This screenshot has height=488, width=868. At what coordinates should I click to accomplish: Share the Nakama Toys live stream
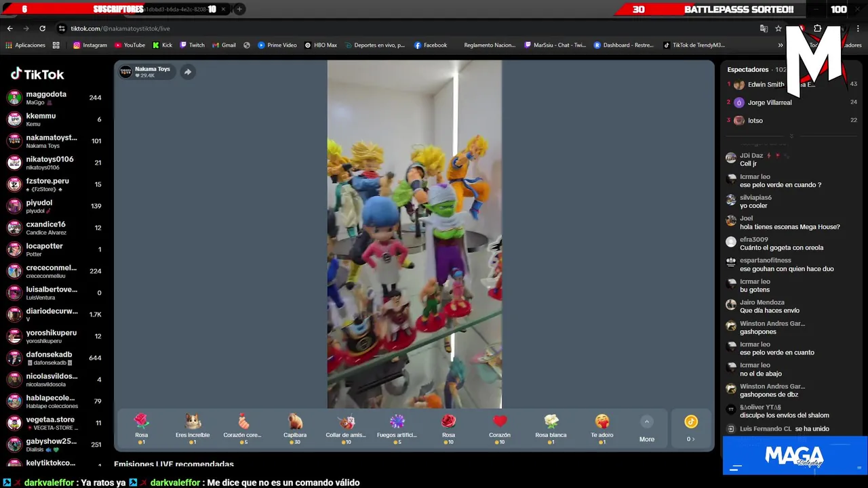point(188,72)
